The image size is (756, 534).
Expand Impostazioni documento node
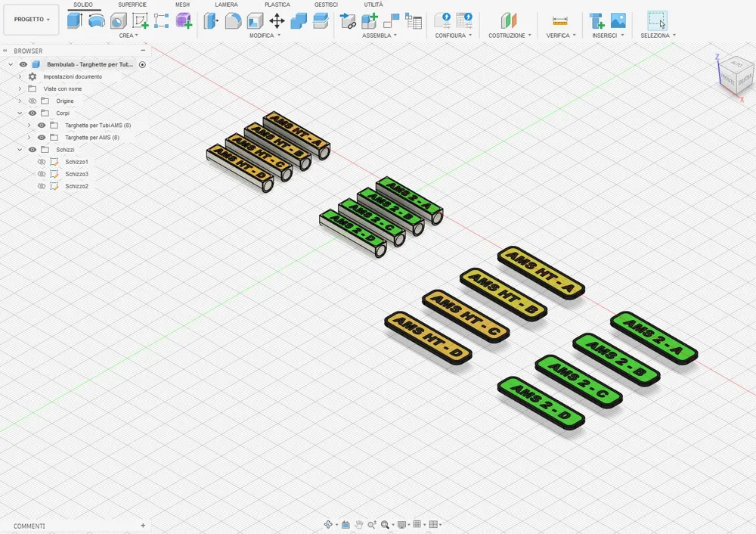pos(20,76)
